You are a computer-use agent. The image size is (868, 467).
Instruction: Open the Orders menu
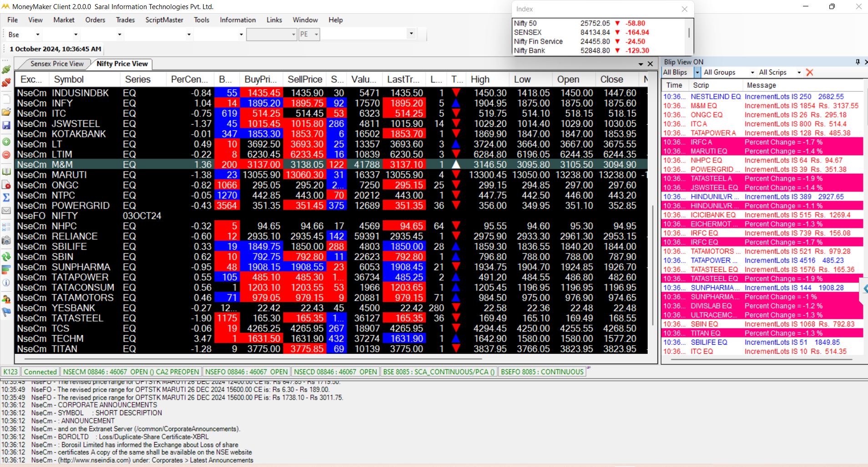point(95,20)
